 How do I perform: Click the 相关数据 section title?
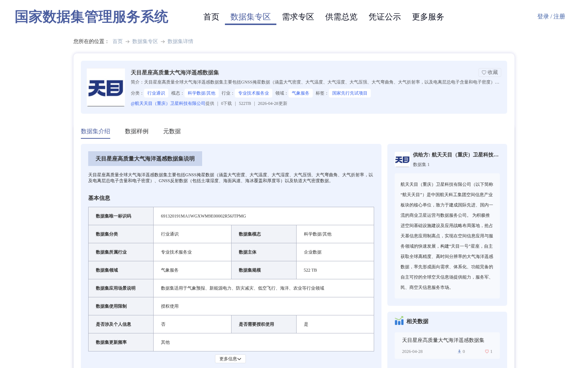pyautogui.click(x=417, y=321)
